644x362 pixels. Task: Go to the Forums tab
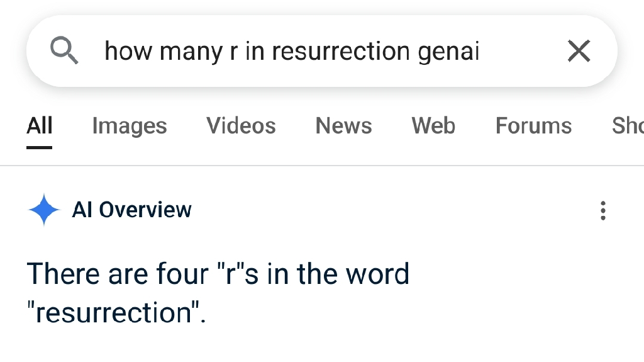click(533, 126)
